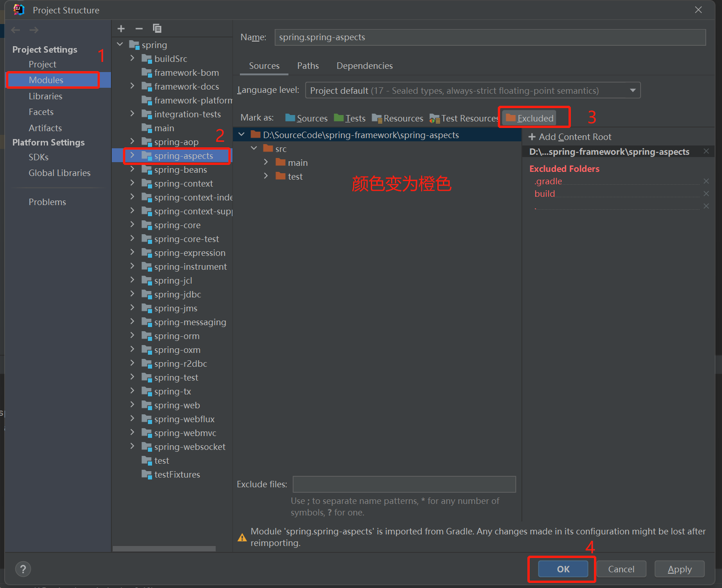
Task: Open Modules settings
Action: tap(46, 80)
